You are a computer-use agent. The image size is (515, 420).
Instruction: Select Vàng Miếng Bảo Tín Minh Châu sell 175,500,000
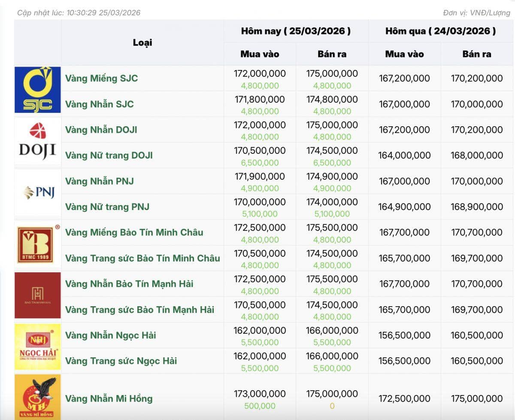coord(332,228)
